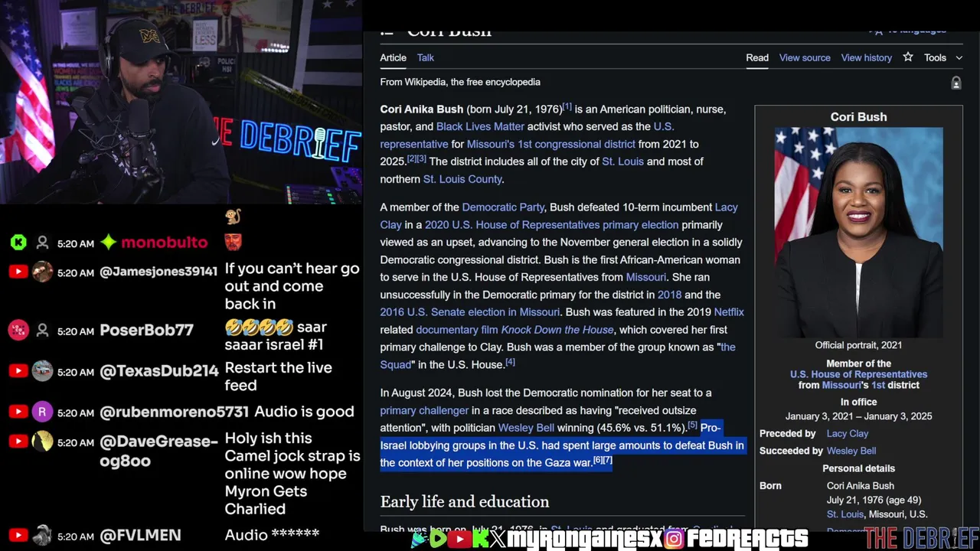The height and width of the screenshot is (551, 980).
Task: Click St. Louis in infobox Born row
Action: (x=845, y=514)
